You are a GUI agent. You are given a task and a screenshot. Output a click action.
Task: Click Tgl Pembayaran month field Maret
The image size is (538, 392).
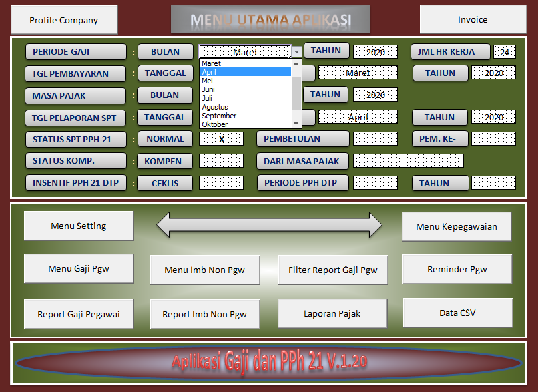[x=358, y=73]
